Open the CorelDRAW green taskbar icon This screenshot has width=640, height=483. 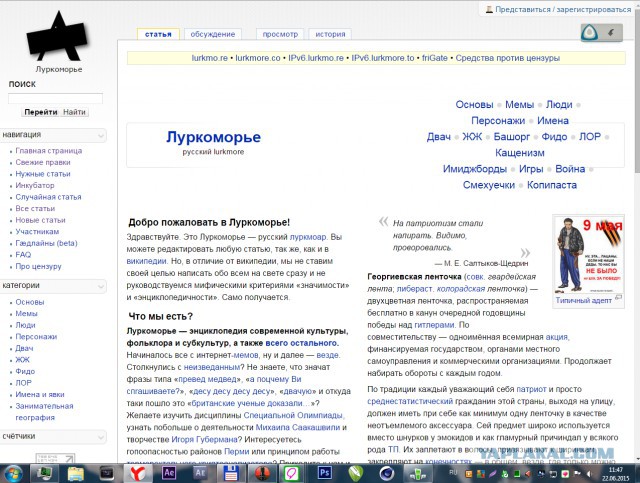(x=356, y=474)
